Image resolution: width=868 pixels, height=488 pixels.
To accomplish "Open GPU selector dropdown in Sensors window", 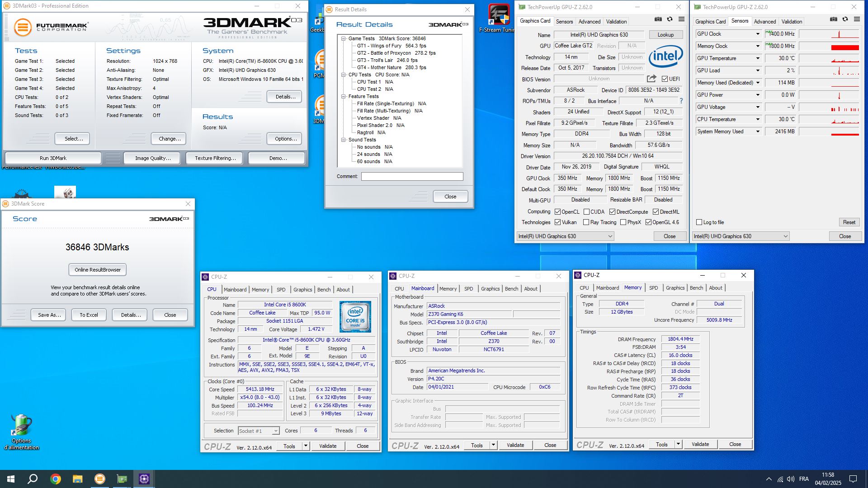I will [x=741, y=236].
